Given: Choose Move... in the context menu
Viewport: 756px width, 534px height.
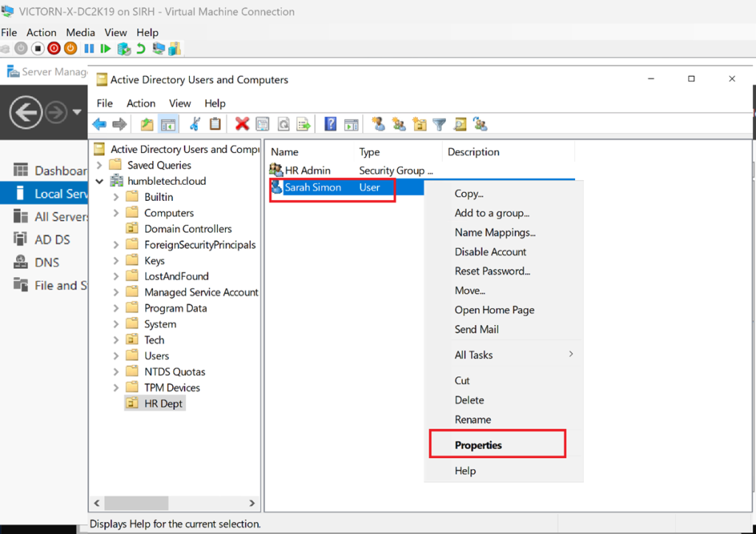Looking at the screenshot, I should (x=504, y=290).
